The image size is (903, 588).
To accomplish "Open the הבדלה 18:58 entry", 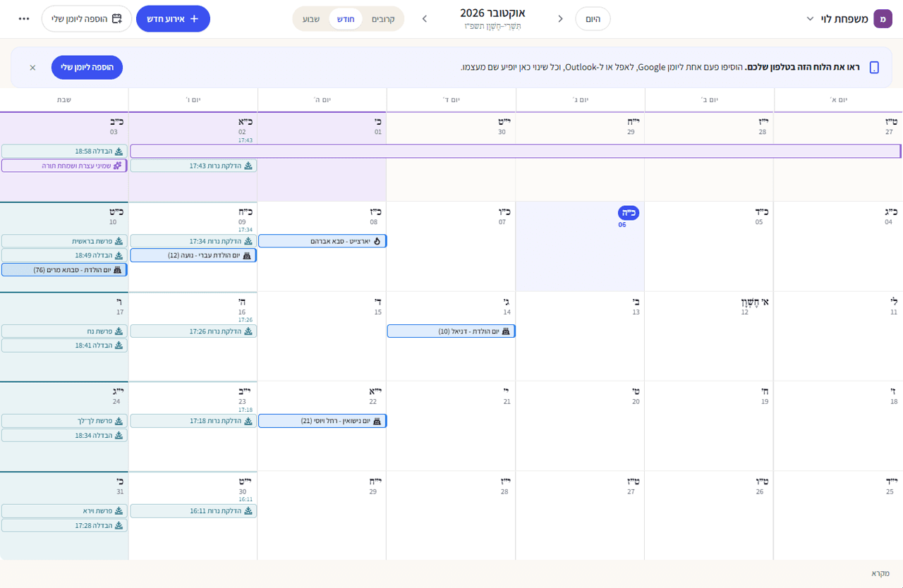I will (64, 151).
